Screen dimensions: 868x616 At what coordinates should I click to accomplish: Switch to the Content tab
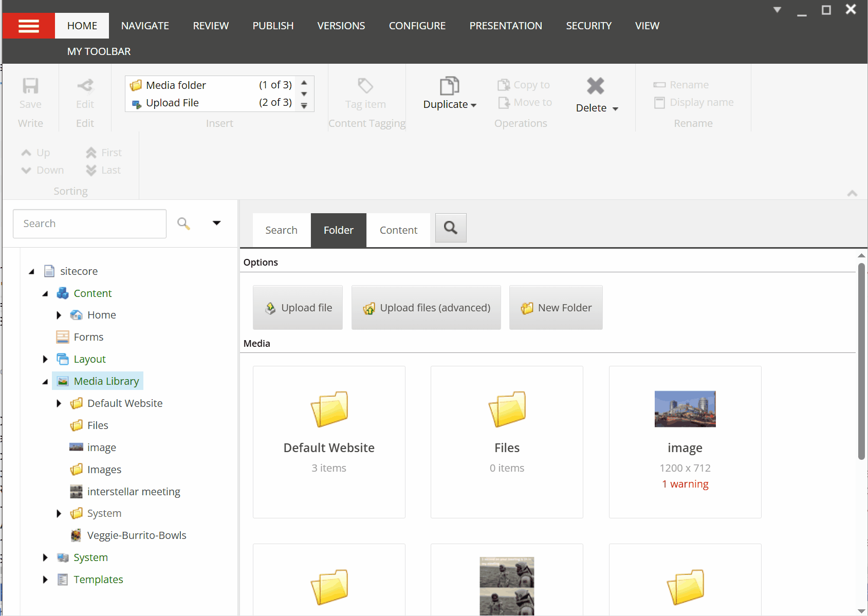[x=398, y=230]
